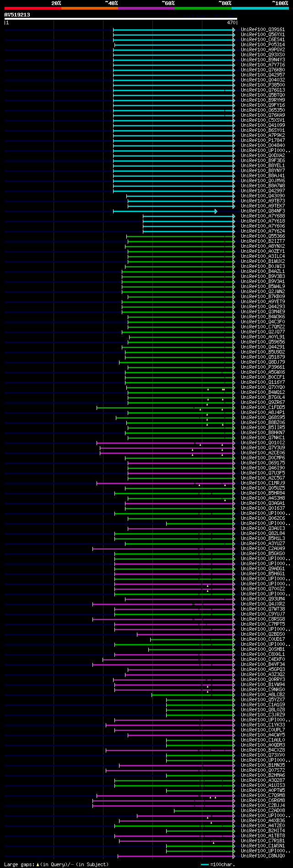293x868 pixels.
Task: Select the UniRef100_Q59656 label
Action: [x=263, y=342]
